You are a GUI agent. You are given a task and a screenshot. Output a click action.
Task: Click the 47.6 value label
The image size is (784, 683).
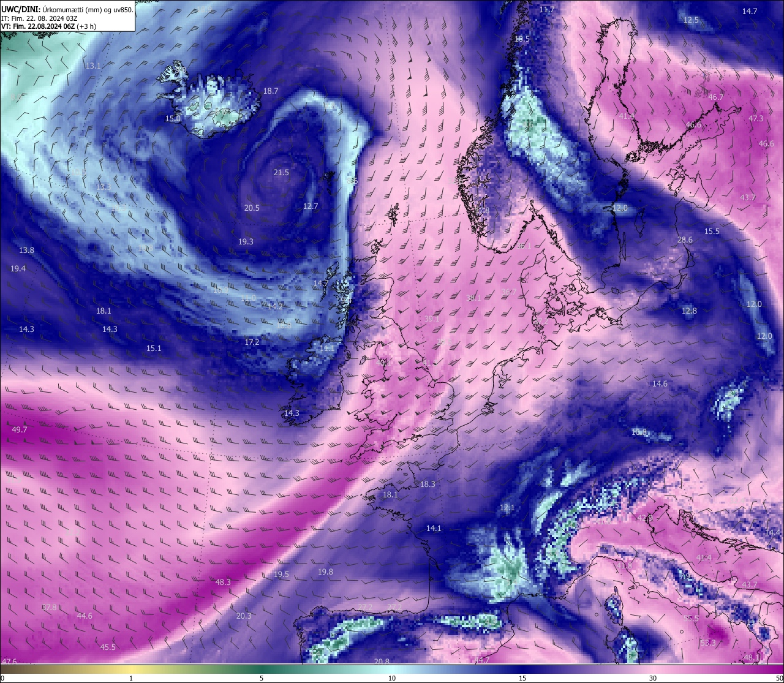[9, 662]
